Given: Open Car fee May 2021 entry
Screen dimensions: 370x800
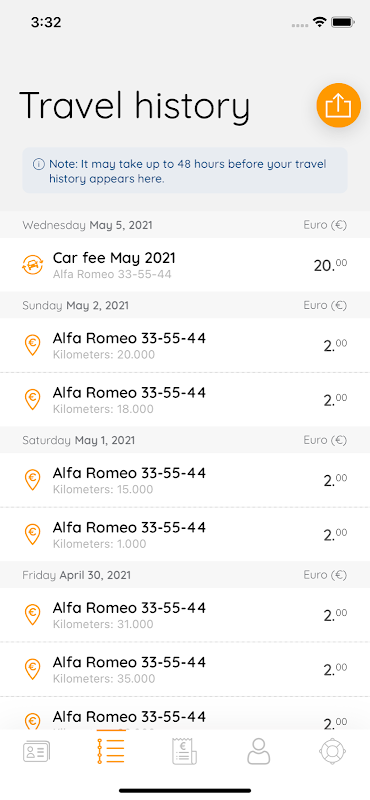Looking at the screenshot, I should point(185,265).
